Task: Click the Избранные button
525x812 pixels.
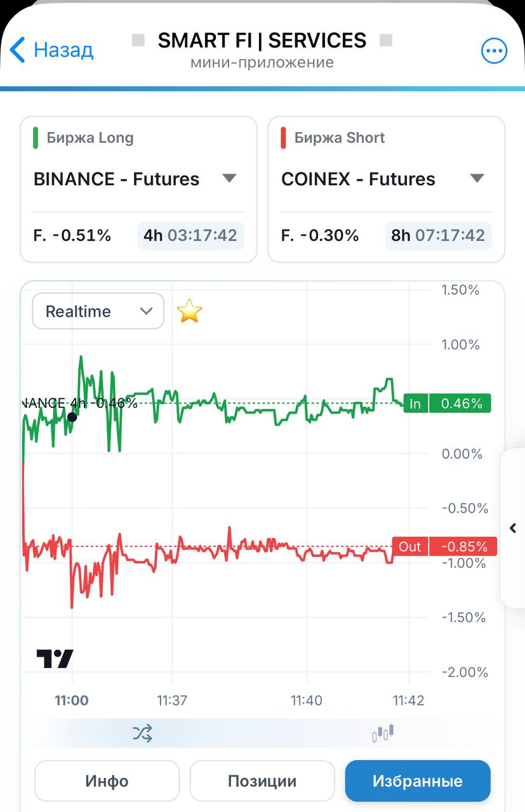Action: pyautogui.click(x=418, y=781)
